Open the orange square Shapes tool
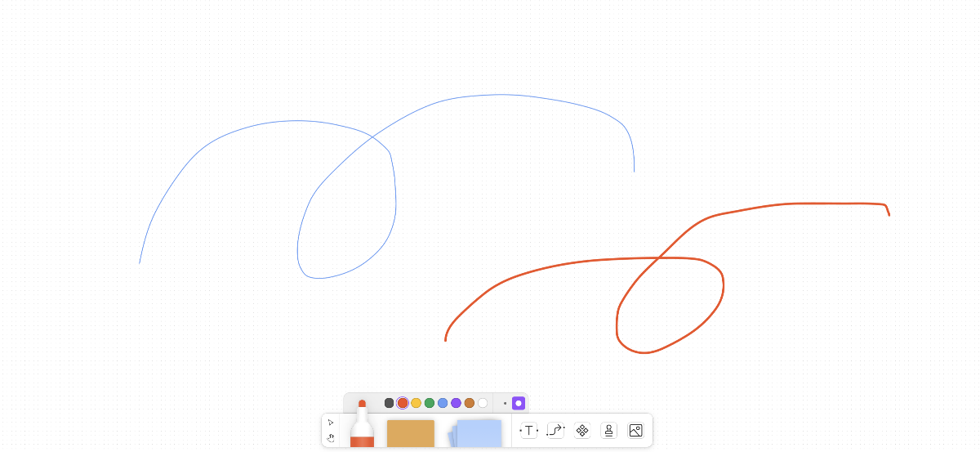980x452 pixels. pyautogui.click(x=411, y=434)
